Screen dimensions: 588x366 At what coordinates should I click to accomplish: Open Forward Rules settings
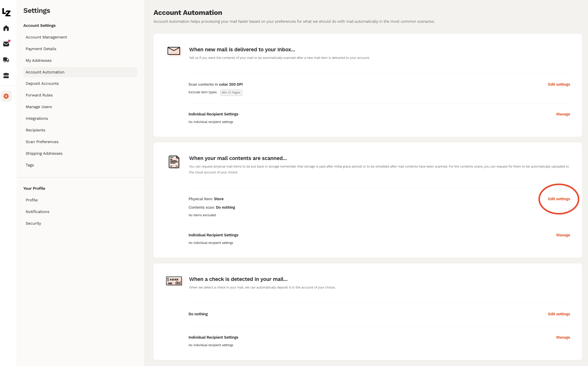[39, 95]
